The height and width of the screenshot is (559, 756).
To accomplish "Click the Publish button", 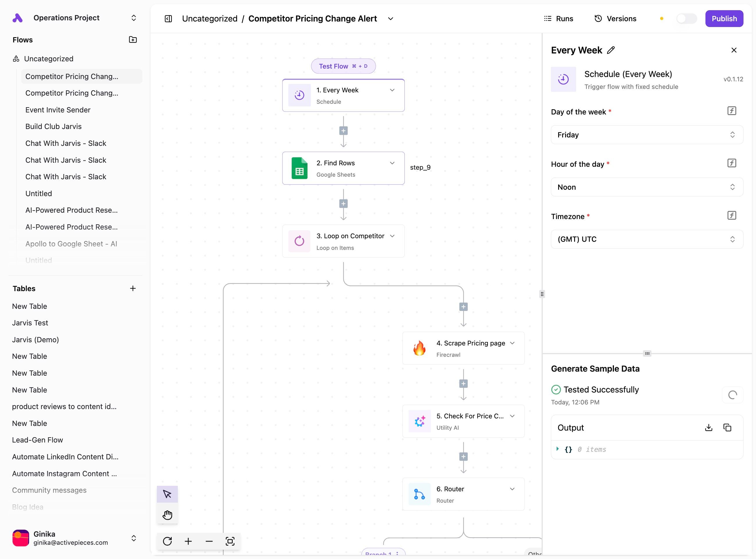I will pyautogui.click(x=724, y=19).
